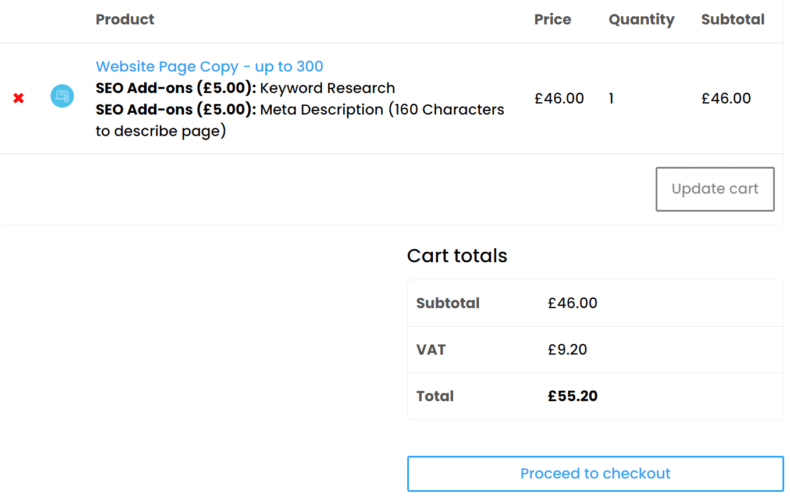Click the Price column header

pyautogui.click(x=553, y=19)
